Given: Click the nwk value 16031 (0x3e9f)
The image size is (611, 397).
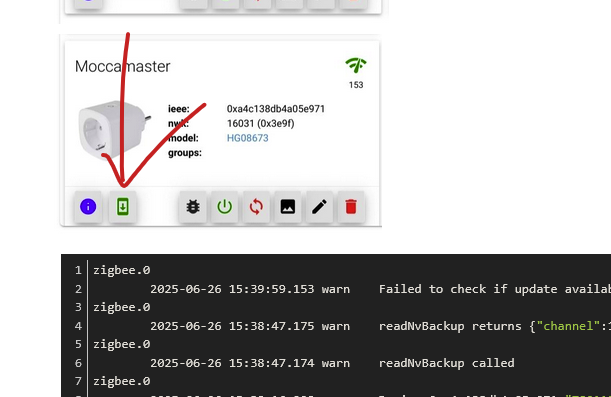Looking at the screenshot, I should click(260, 124).
